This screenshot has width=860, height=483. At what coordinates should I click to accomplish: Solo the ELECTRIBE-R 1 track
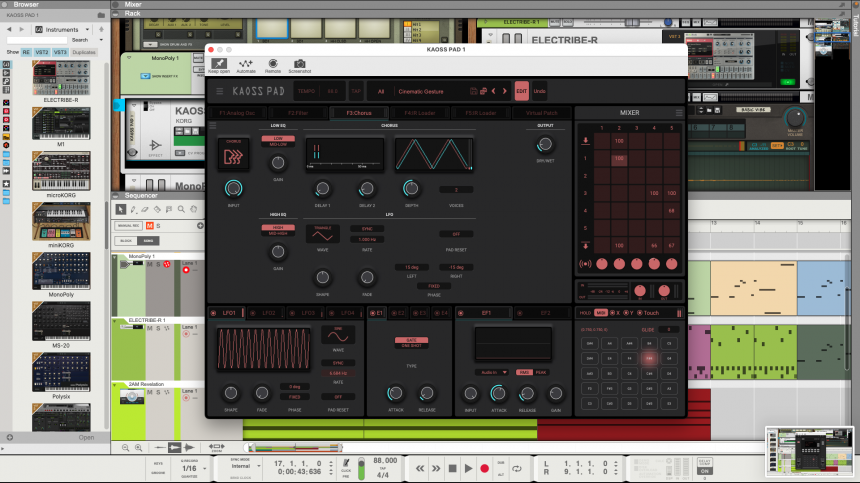click(x=158, y=328)
